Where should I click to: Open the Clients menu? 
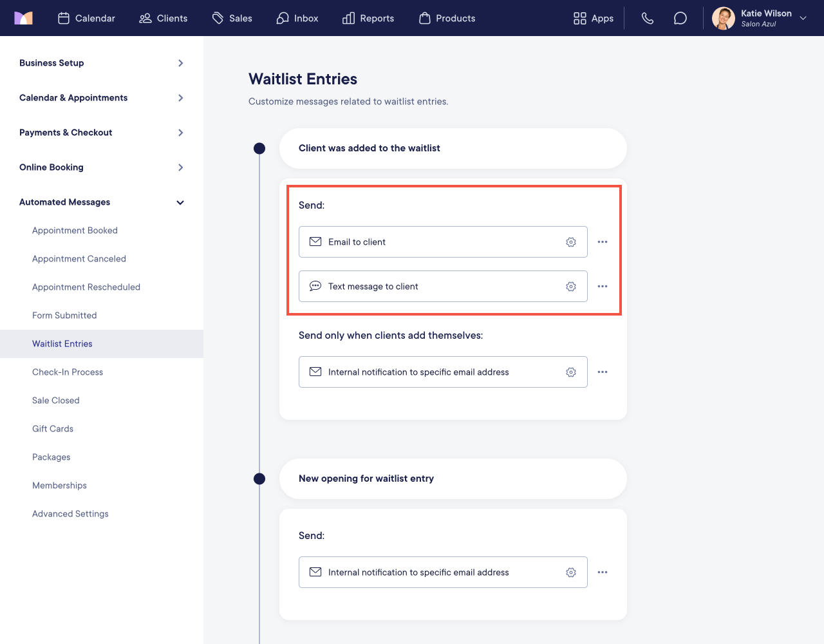tap(164, 18)
